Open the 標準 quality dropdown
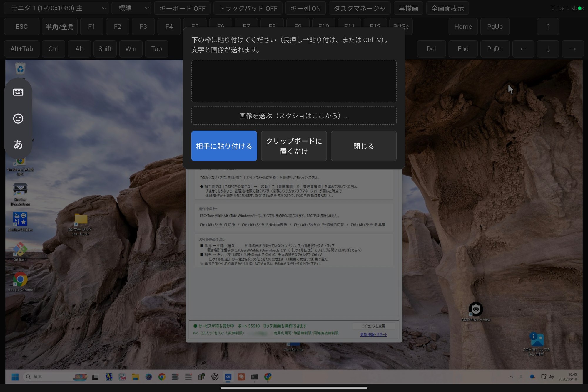 [x=131, y=8]
